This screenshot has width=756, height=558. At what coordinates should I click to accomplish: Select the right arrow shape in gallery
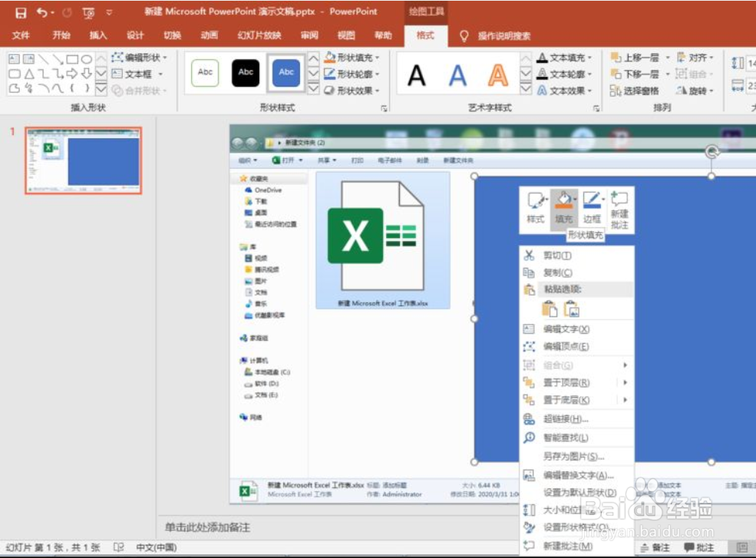point(72,74)
